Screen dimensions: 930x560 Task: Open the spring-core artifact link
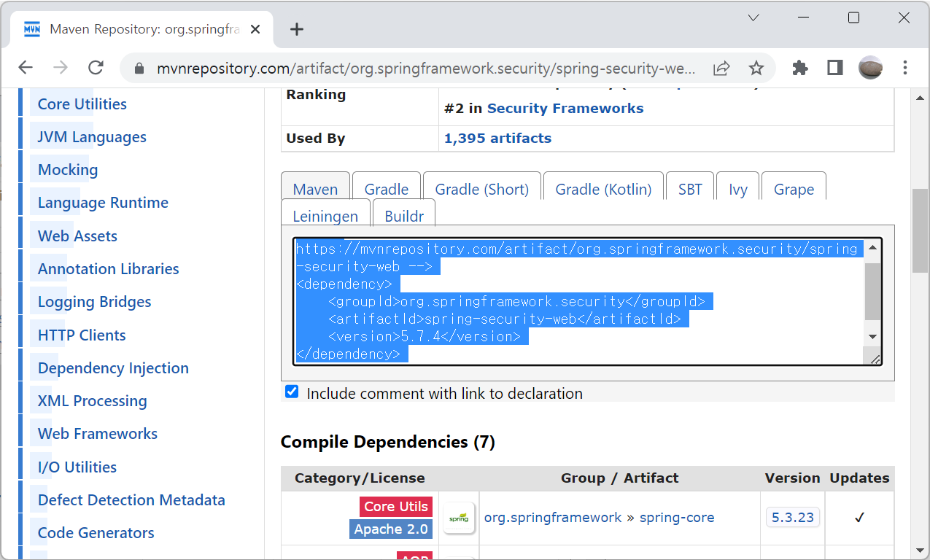click(x=677, y=518)
